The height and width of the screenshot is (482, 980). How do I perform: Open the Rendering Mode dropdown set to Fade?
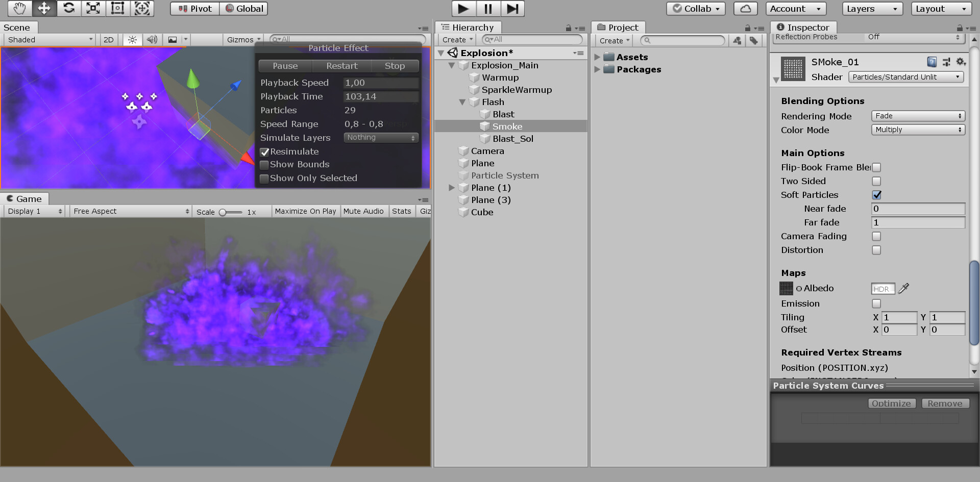917,116
